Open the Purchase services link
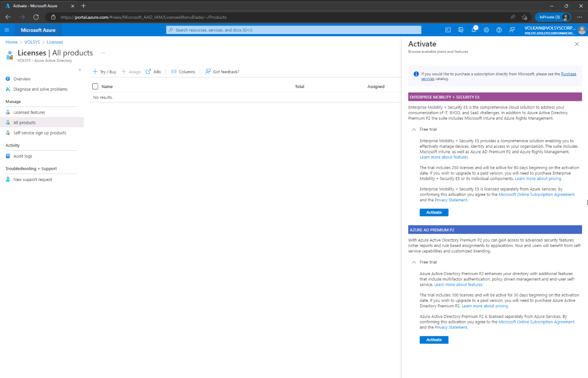This screenshot has height=378, width=588. (568, 74)
